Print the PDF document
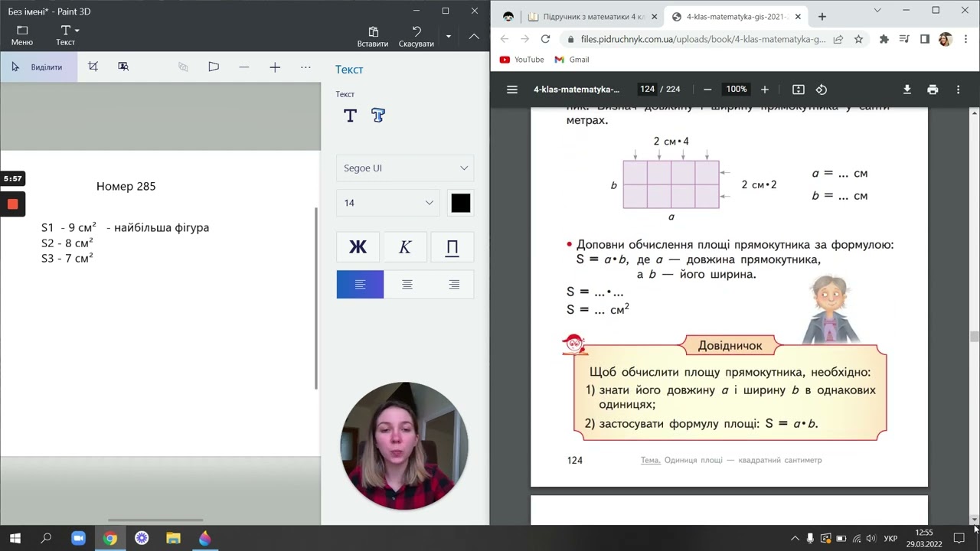980x551 pixels. click(933, 90)
